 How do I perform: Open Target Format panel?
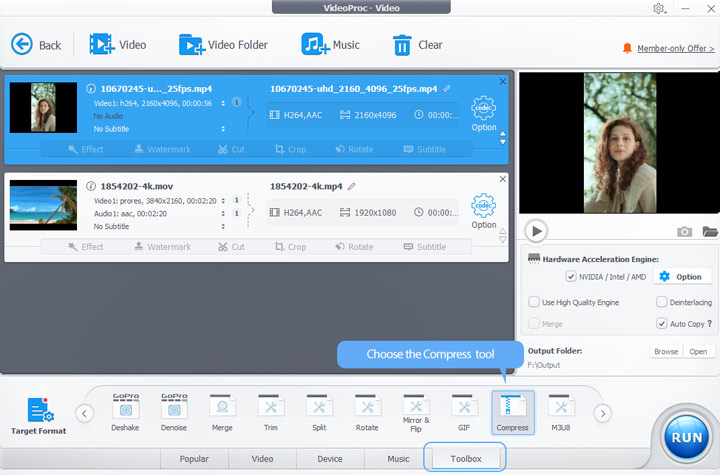(39, 416)
